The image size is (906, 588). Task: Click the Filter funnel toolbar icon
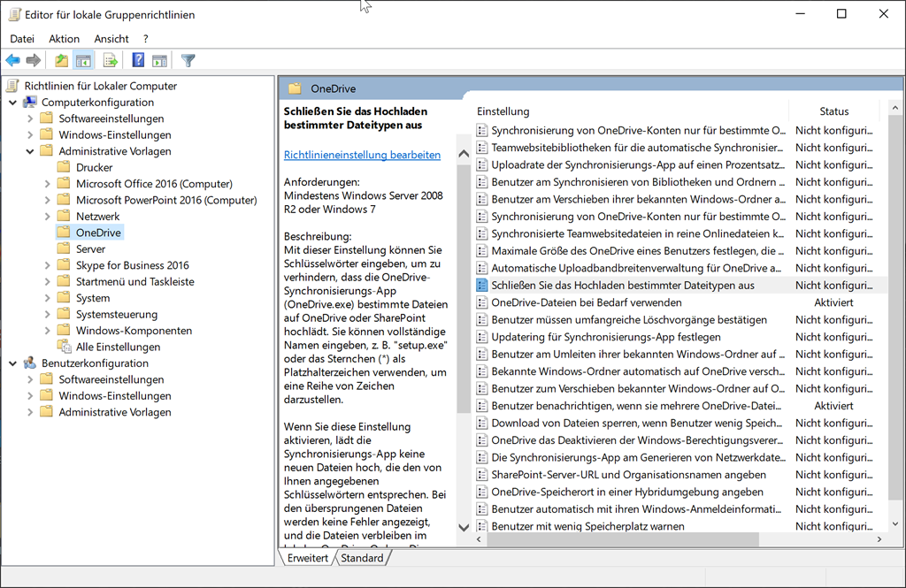click(x=188, y=60)
